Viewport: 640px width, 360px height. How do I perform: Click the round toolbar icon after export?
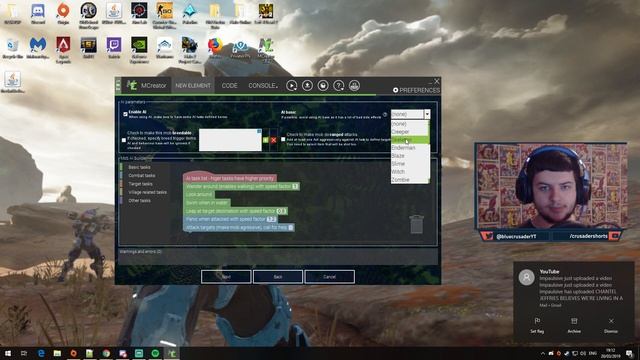tap(323, 86)
